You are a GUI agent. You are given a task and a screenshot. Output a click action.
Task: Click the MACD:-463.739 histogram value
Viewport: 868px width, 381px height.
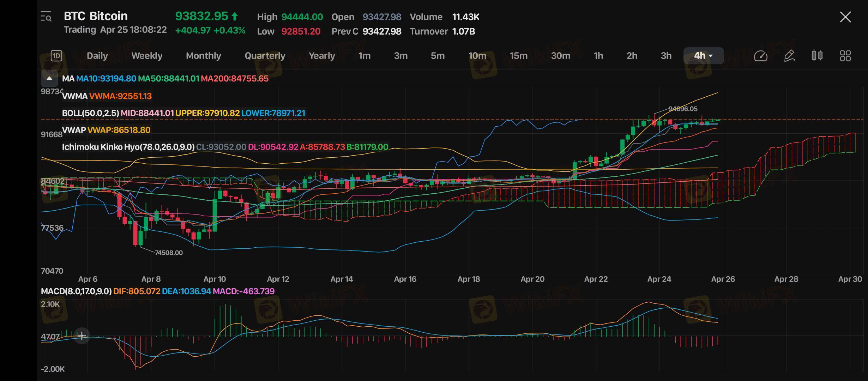[x=243, y=291]
